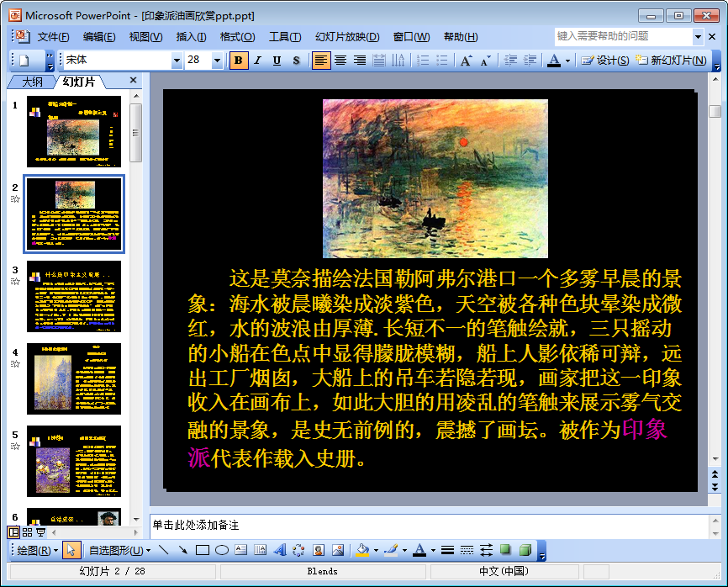Click the text direction icon
This screenshot has width=728, height=587.
click(x=398, y=61)
